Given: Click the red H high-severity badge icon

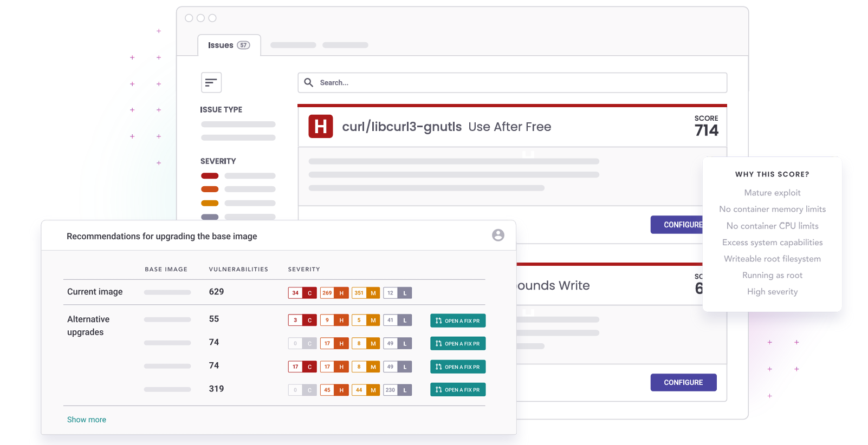Looking at the screenshot, I should pyautogui.click(x=320, y=127).
